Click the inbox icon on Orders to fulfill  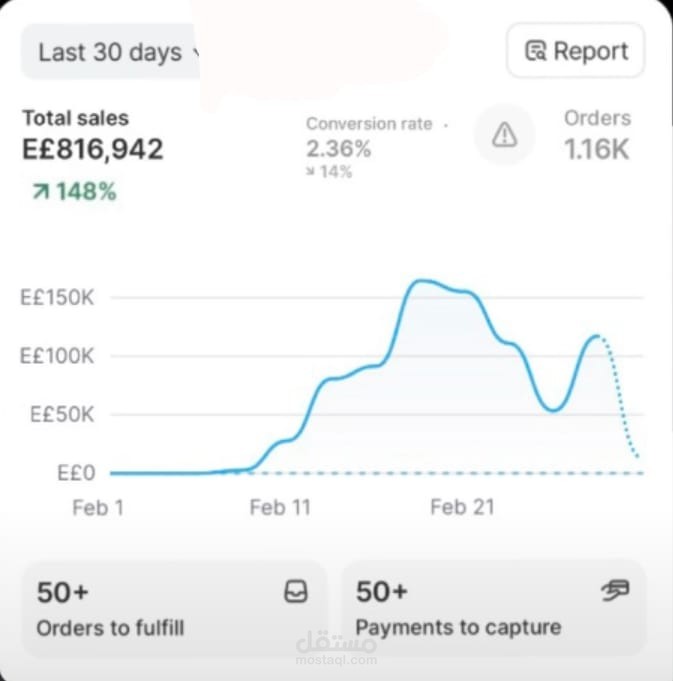296,592
